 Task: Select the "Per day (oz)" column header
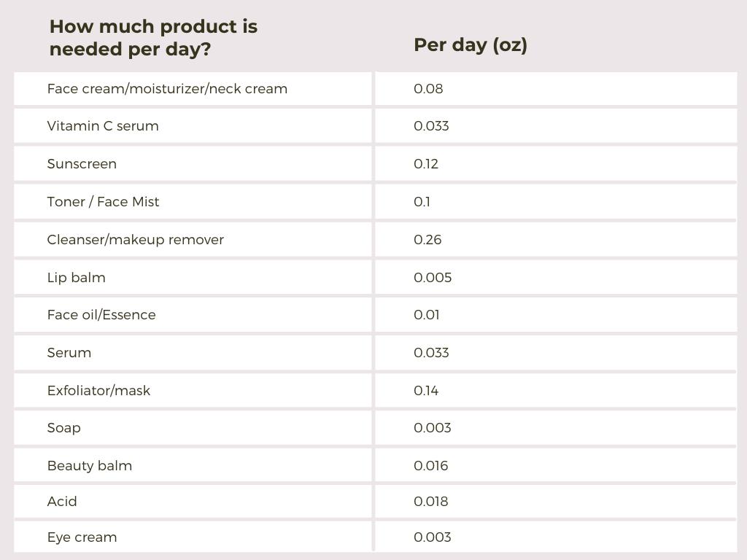[x=471, y=45]
